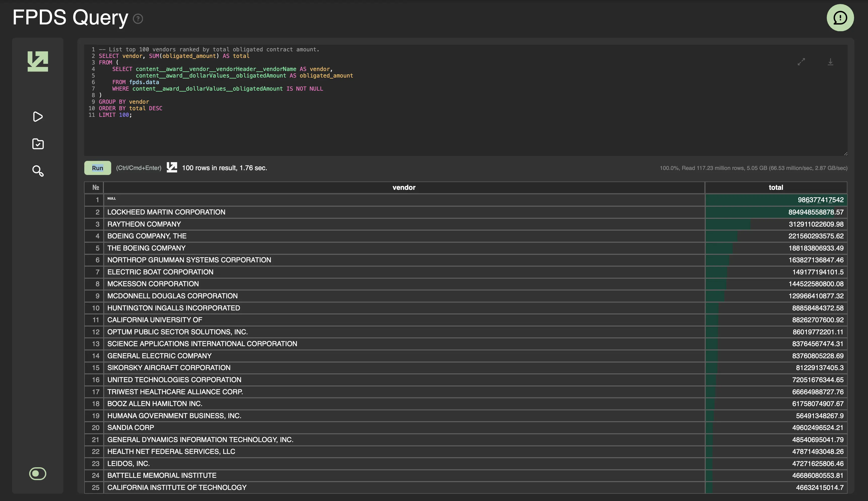
Task: Select TRIWEST HEALTHCARE ALLIANCE CORP. cell
Action: tap(404, 391)
